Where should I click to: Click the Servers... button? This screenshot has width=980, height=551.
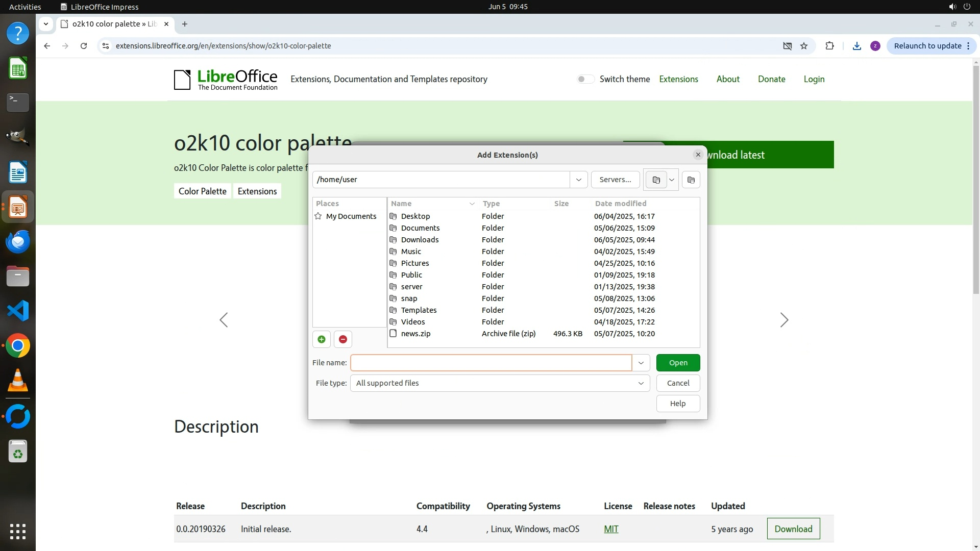(615, 180)
